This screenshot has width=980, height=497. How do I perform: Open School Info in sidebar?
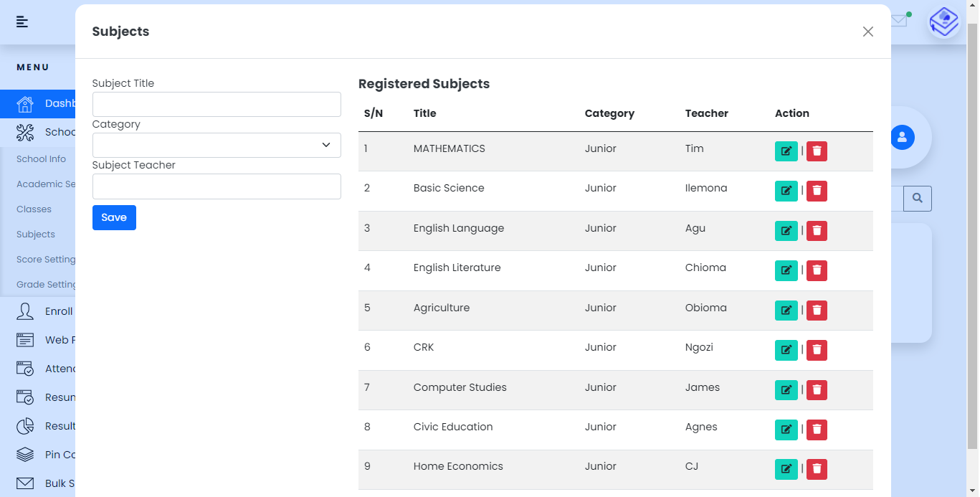point(42,159)
